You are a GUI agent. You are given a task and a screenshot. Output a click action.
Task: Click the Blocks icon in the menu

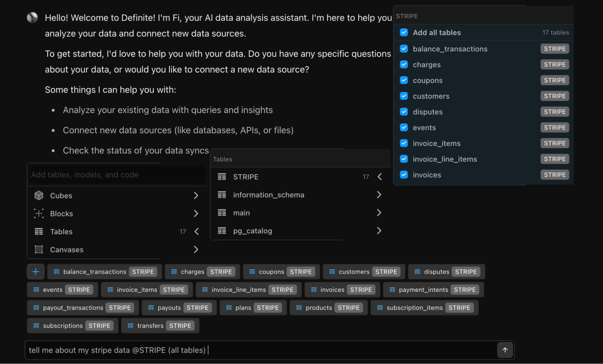[x=39, y=214]
